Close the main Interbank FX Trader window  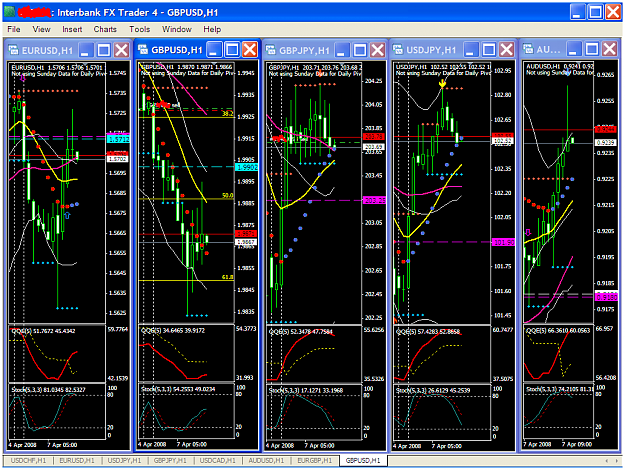(613, 12)
